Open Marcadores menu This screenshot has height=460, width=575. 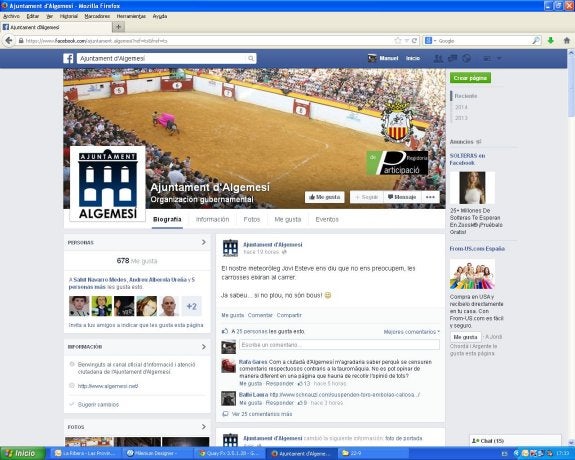point(97,16)
